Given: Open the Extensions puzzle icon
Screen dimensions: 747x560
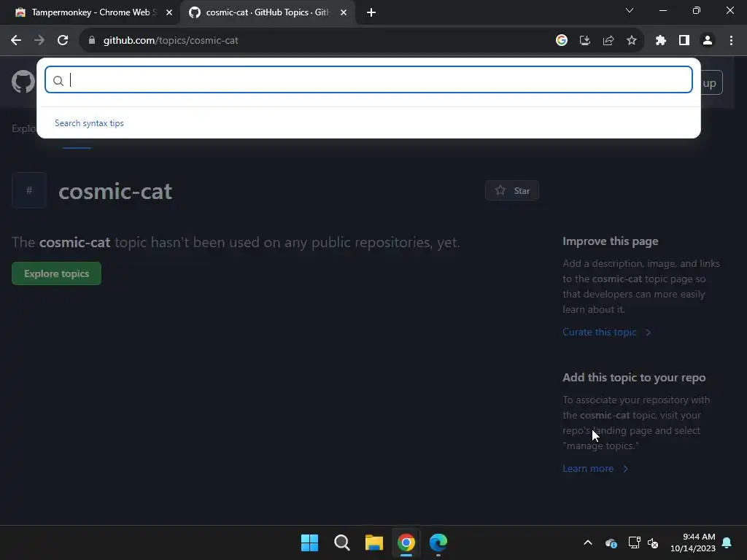Looking at the screenshot, I should tap(660, 41).
